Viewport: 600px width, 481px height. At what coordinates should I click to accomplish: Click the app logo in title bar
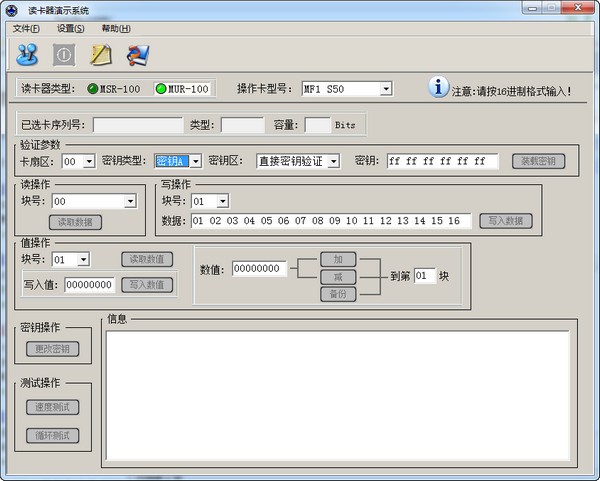click(11, 10)
